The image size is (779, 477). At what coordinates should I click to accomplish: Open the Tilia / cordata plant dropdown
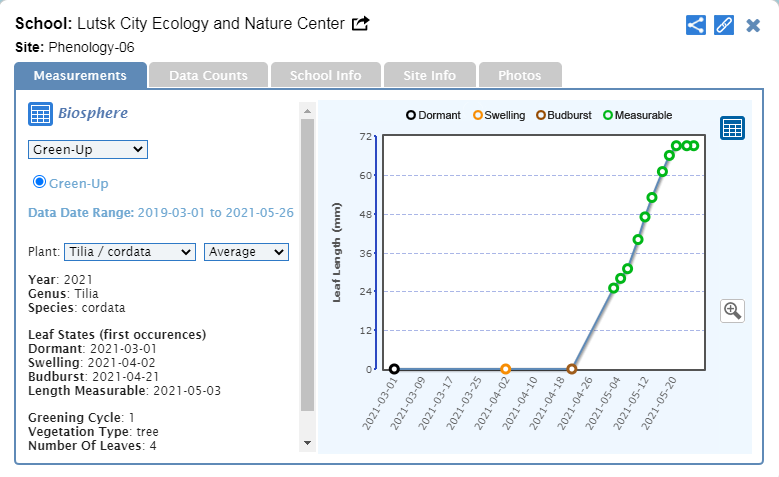pos(130,252)
